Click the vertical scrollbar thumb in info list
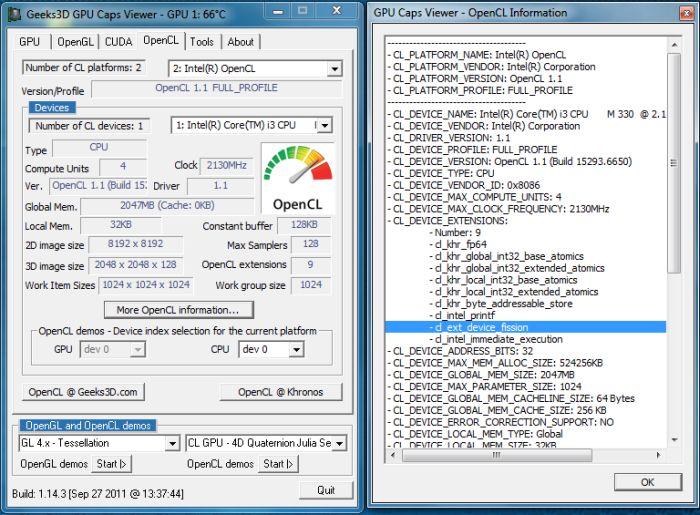This screenshot has height=515, width=700. point(674,163)
